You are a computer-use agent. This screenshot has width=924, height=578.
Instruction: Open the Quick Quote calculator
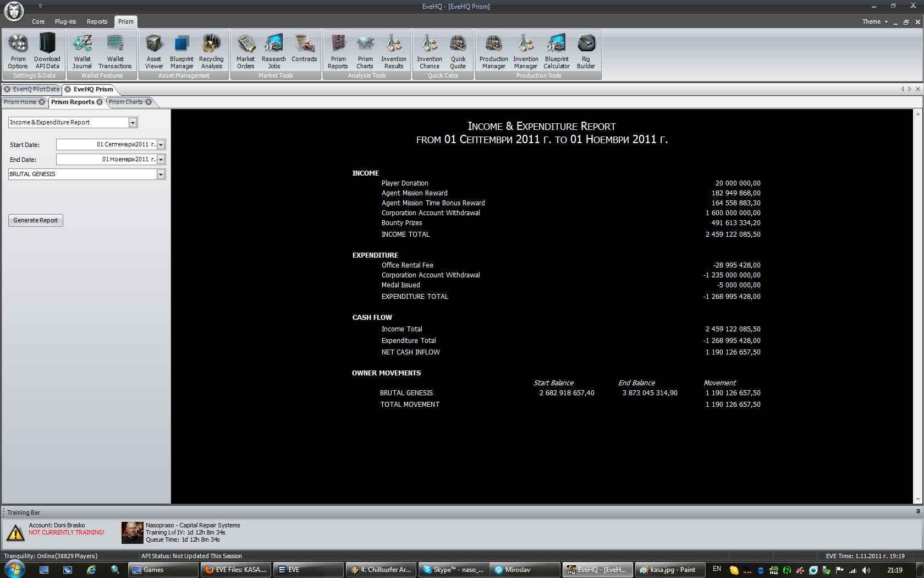point(458,51)
